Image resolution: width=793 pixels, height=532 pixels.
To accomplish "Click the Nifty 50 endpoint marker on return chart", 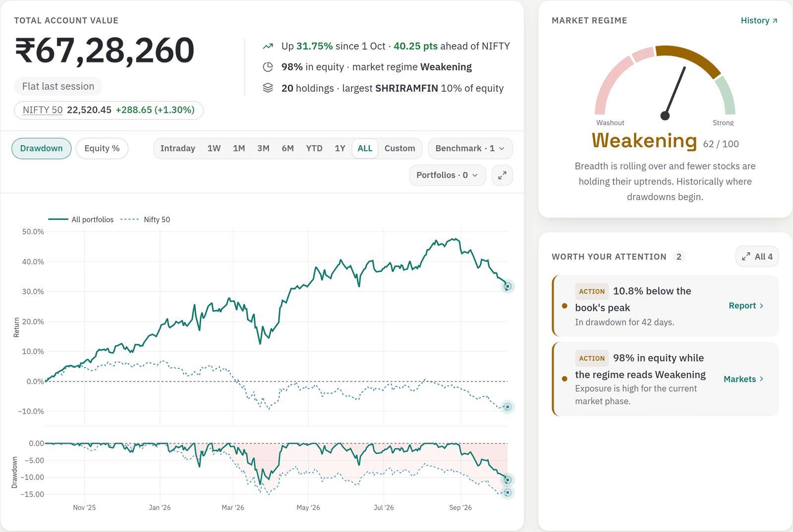I will point(508,407).
